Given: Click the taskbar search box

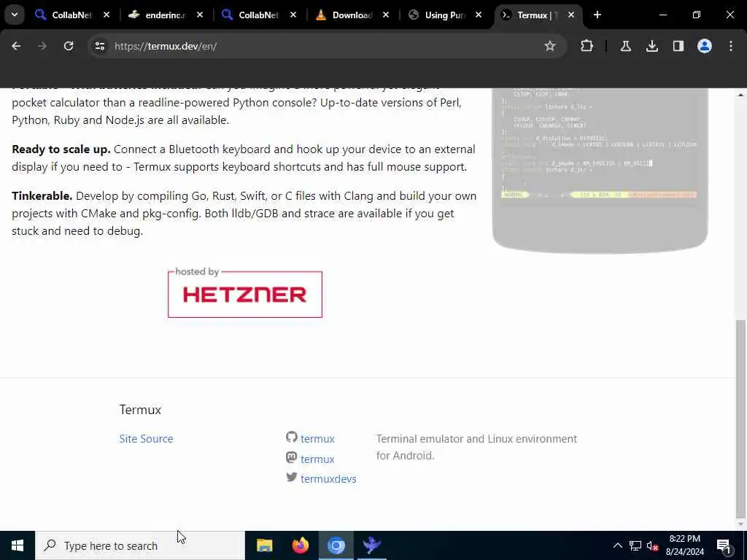Looking at the screenshot, I should tap(139, 545).
